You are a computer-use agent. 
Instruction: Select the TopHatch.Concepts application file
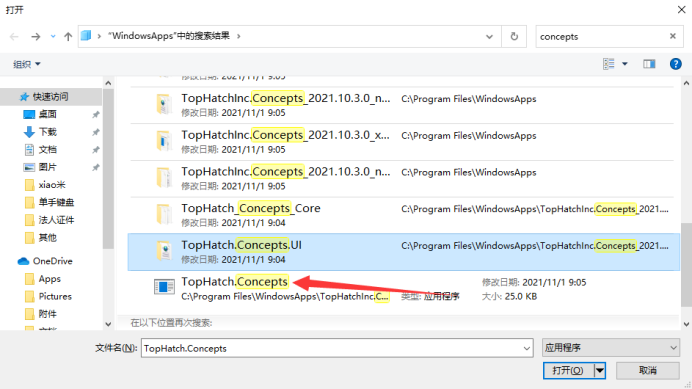click(x=404, y=289)
